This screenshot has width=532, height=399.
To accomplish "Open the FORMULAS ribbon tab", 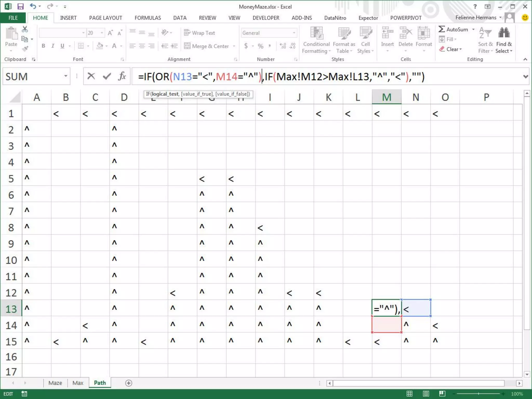I will coord(148,18).
